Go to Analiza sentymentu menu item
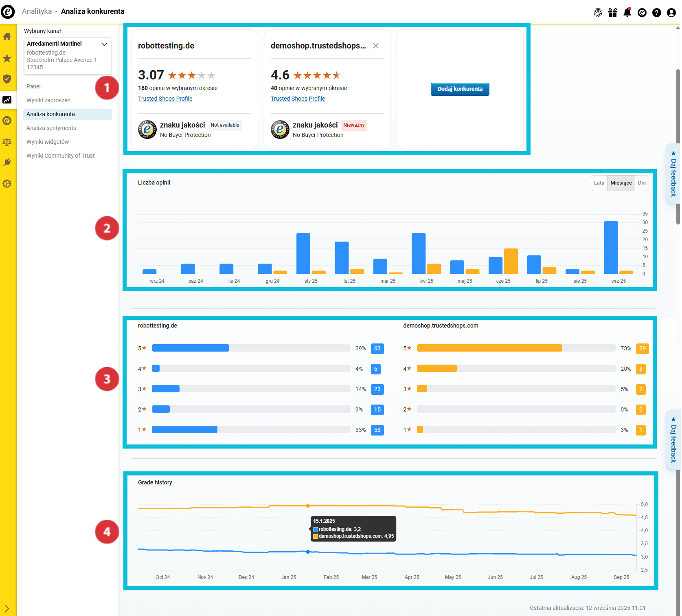The height and width of the screenshot is (616, 682). point(51,128)
